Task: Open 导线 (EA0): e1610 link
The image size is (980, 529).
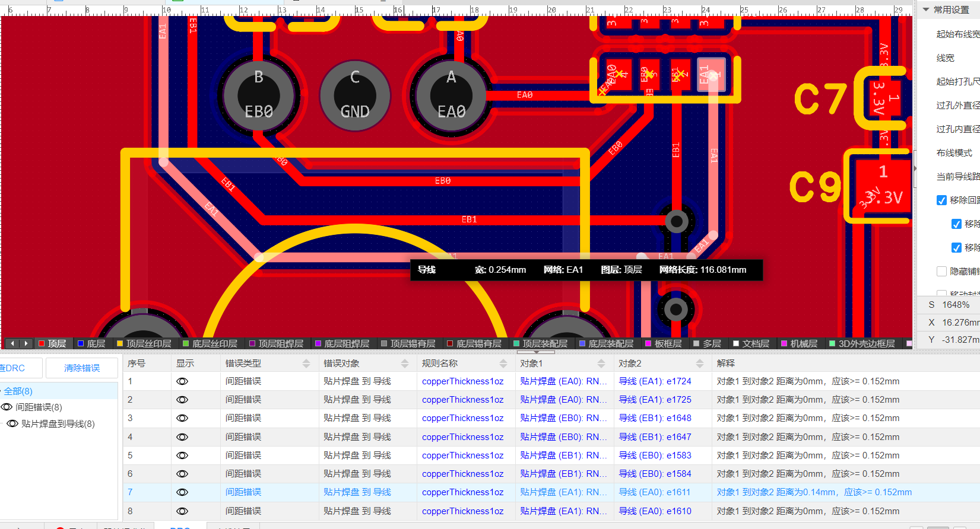Action: [x=655, y=511]
